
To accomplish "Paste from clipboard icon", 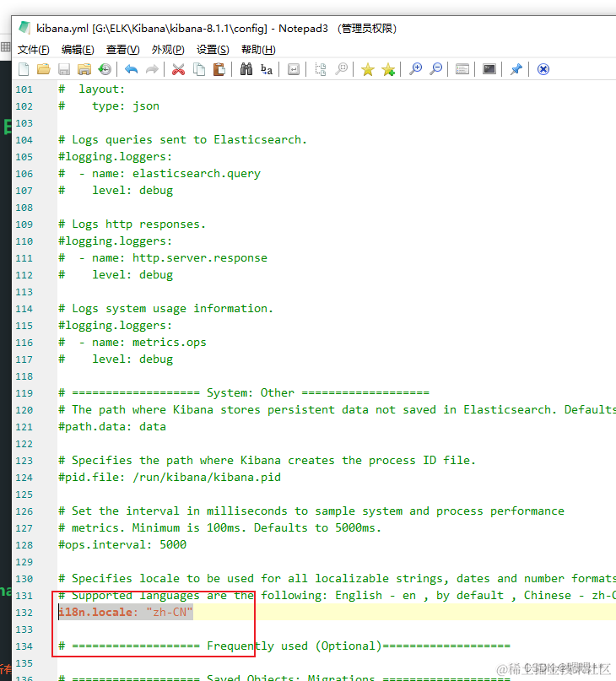I will coord(219,69).
